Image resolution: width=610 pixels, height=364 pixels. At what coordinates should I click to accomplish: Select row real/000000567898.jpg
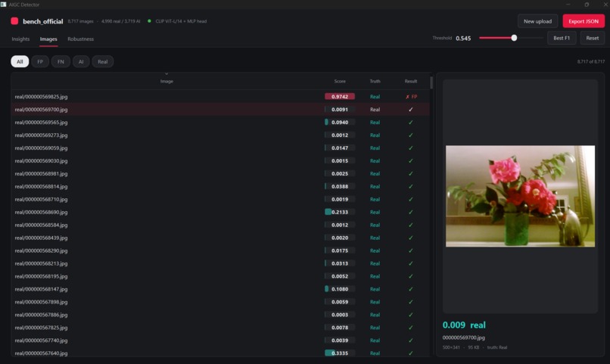tap(220, 302)
